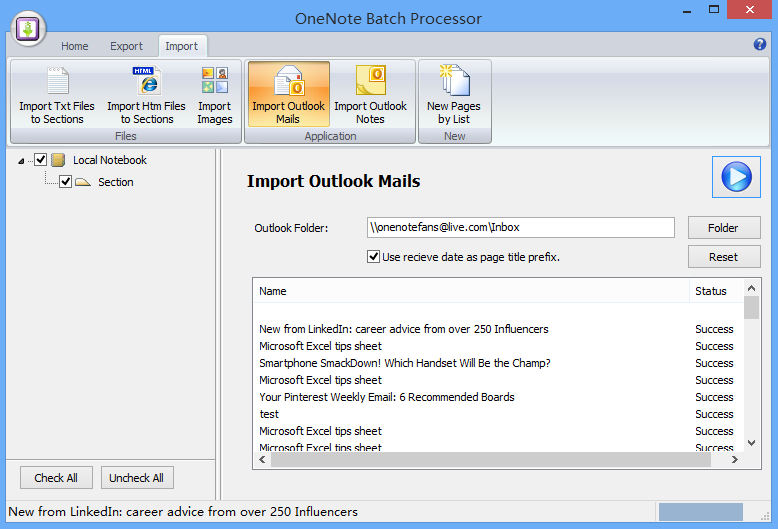Open help via the question mark icon
This screenshot has width=778, height=529.
(760, 44)
